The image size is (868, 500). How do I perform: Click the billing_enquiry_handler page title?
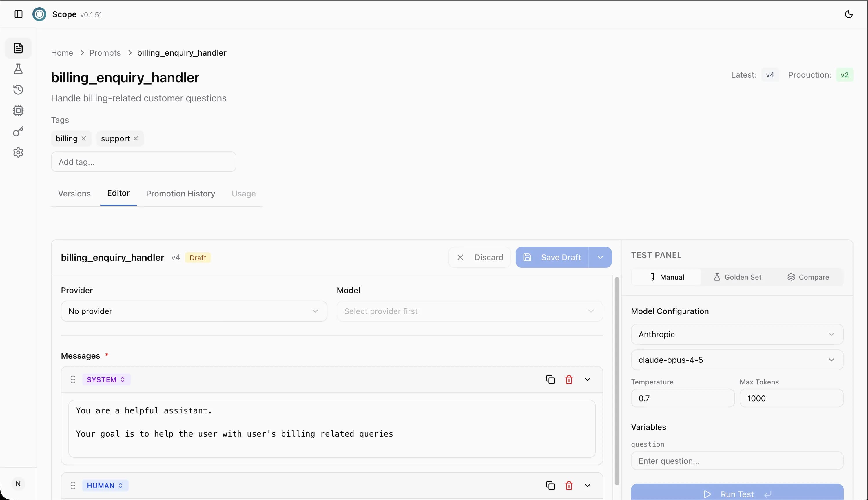[125, 78]
